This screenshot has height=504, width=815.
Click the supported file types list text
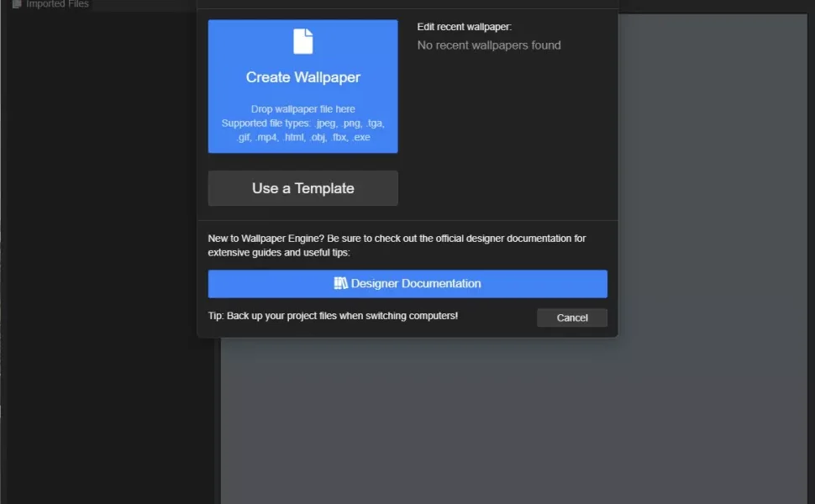(x=302, y=129)
